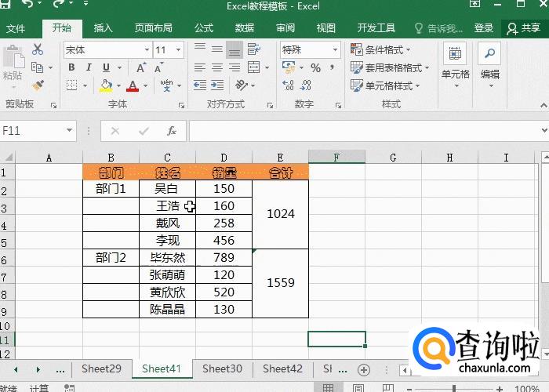Align text right

coord(235,67)
